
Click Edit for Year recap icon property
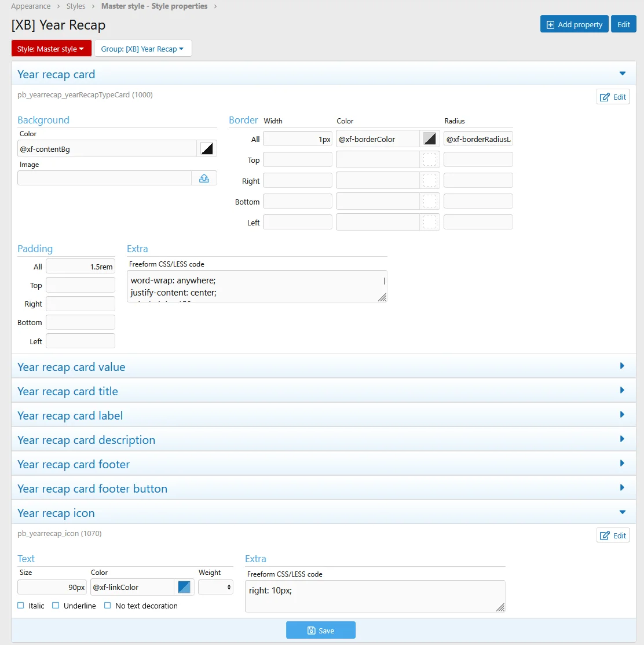pyautogui.click(x=613, y=535)
